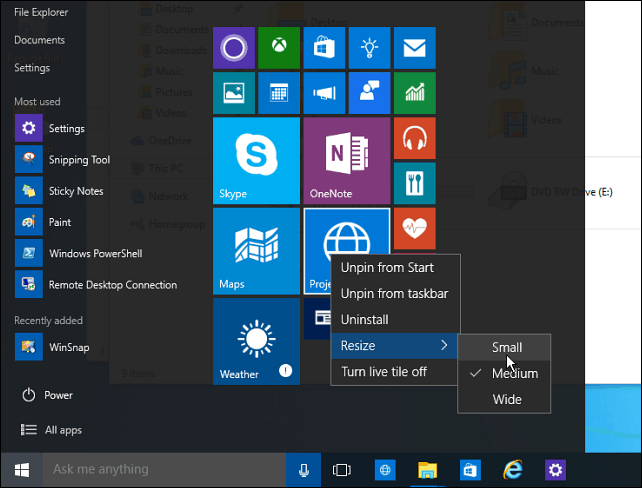The image size is (642, 488).
Task: Open recently added WinSnap
Action: (52, 347)
